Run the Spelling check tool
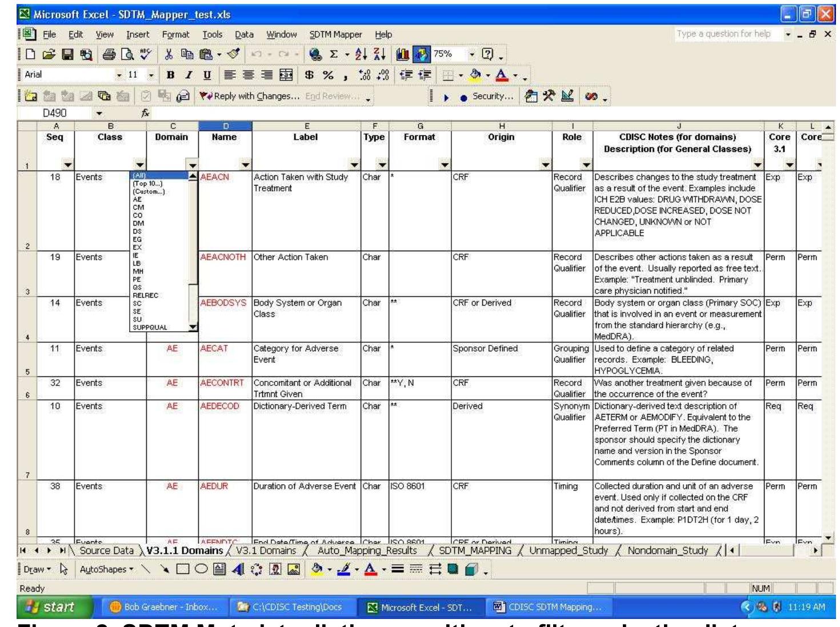The height and width of the screenshot is (627, 840). (x=146, y=55)
